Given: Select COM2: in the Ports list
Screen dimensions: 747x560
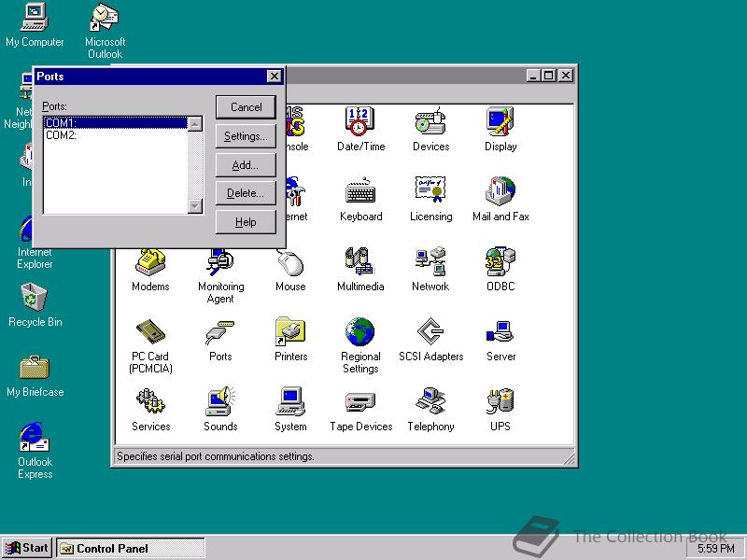Looking at the screenshot, I should (116, 135).
